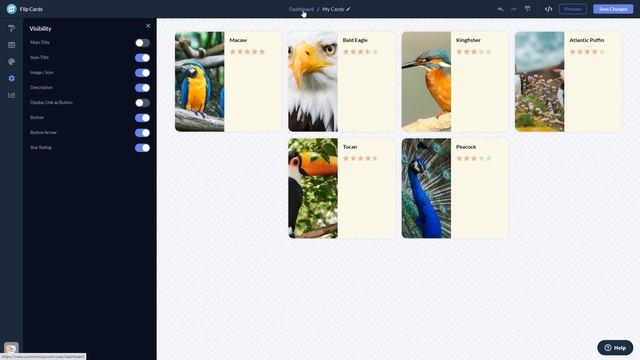Edit the My Cards name with pencil icon
The height and width of the screenshot is (360, 640).
click(348, 9)
